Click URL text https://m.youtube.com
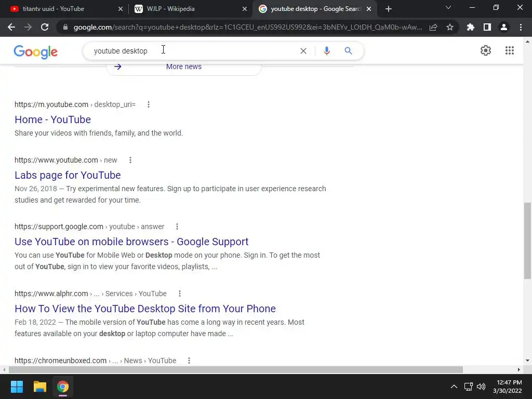The width and height of the screenshot is (532, 399). point(51,104)
